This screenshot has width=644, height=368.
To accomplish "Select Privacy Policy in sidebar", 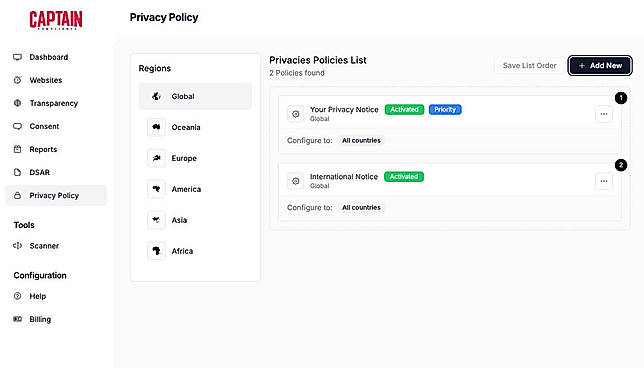I will point(56,196).
